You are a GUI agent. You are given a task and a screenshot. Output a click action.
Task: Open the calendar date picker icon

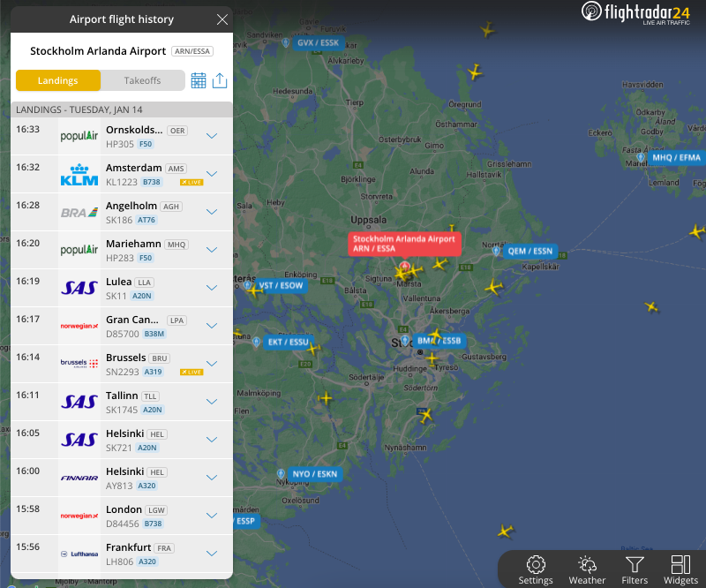click(x=198, y=80)
